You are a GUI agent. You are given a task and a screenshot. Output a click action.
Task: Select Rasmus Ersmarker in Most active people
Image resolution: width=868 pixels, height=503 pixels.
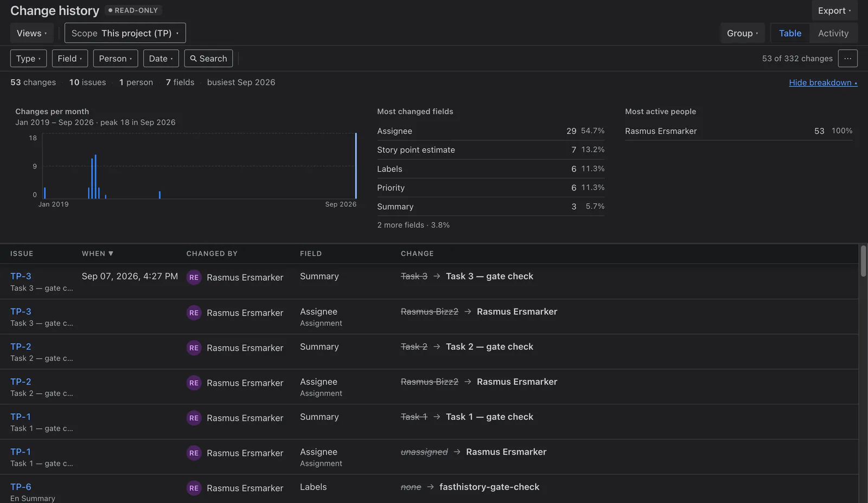pyautogui.click(x=738, y=131)
